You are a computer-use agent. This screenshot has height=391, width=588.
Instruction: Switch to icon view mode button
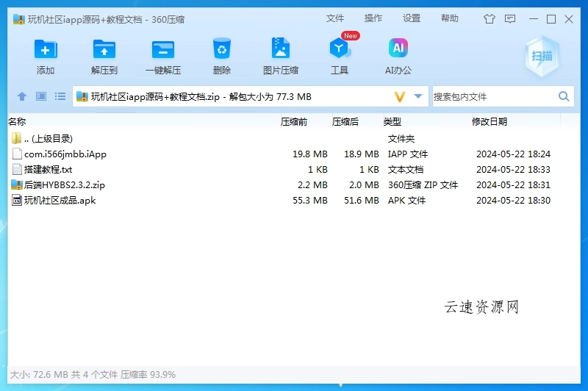point(41,96)
